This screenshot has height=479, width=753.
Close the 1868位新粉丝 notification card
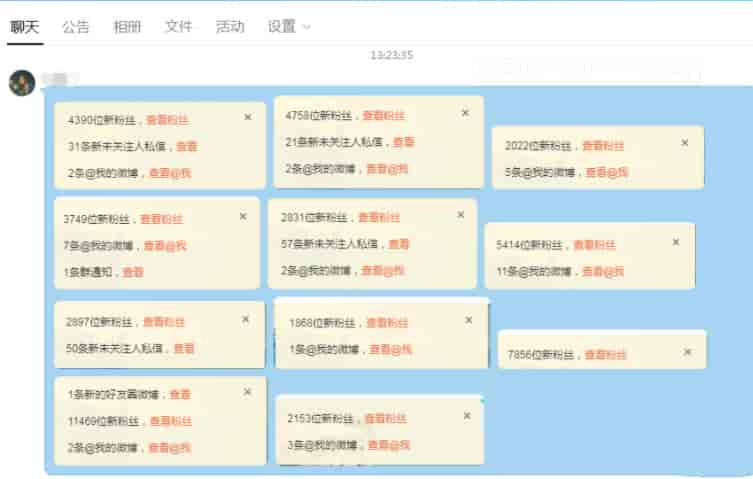[469, 319]
